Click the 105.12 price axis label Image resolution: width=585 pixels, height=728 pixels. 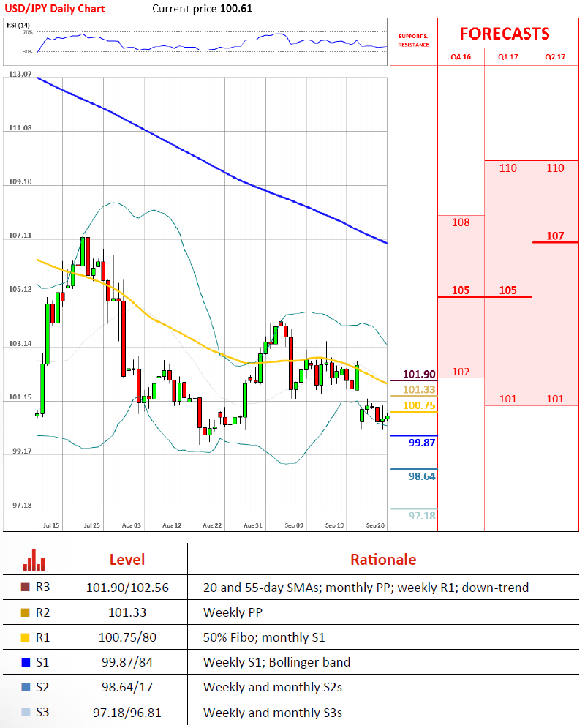[x=20, y=289]
